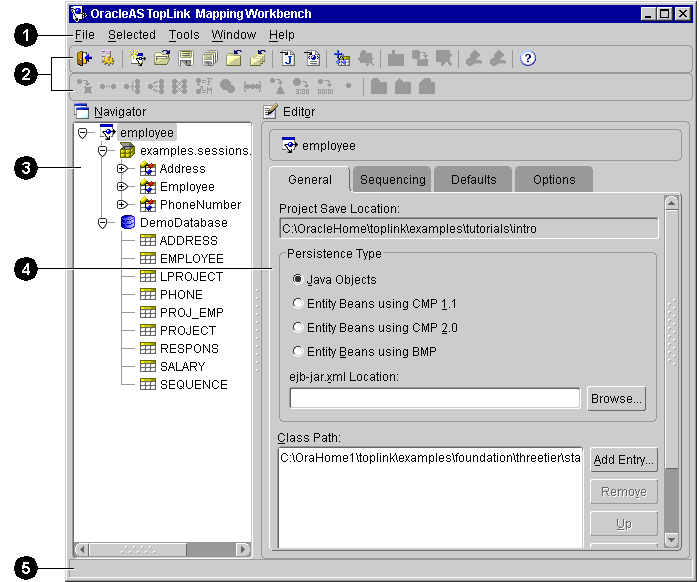Open Preferences via the gear toolbar icon
The height and width of the screenshot is (582, 700).
coord(108,58)
